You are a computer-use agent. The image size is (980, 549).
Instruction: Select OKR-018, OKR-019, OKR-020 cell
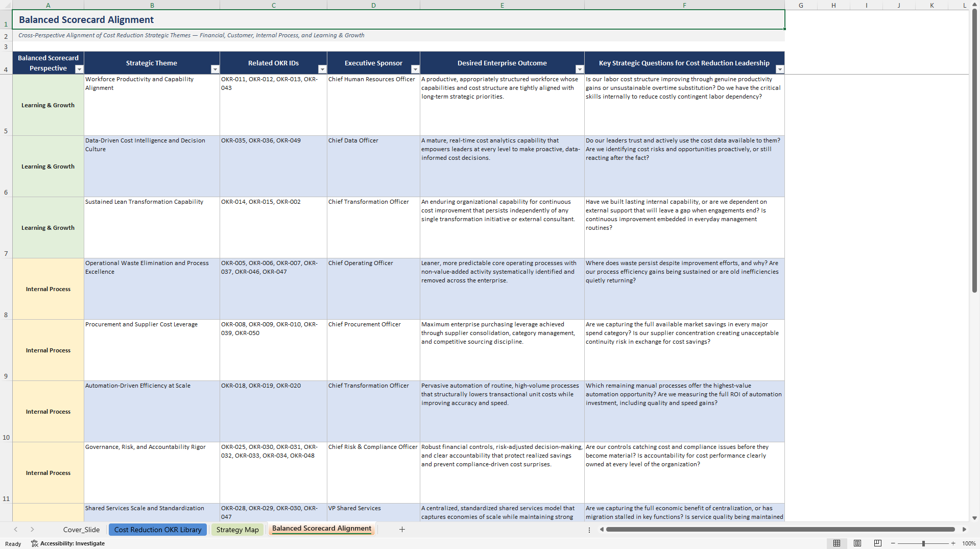pyautogui.click(x=273, y=412)
